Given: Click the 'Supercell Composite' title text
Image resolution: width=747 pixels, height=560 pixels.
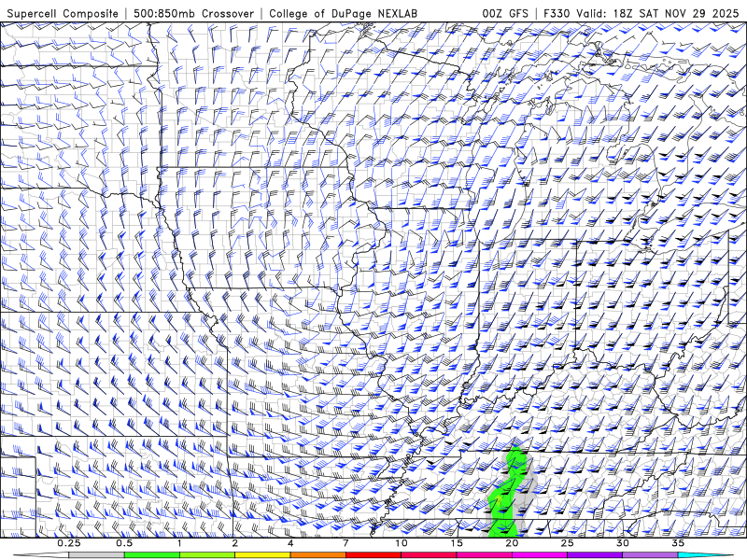Looking at the screenshot, I should (x=63, y=13).
